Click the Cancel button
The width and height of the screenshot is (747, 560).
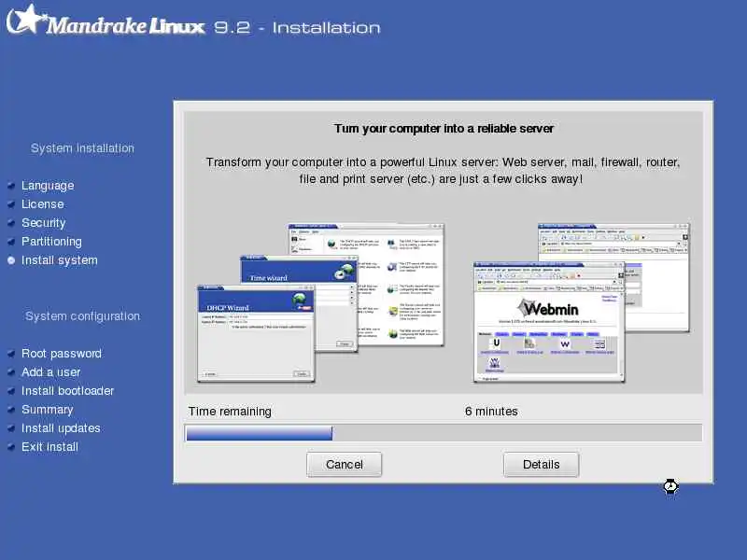(344, 464)
